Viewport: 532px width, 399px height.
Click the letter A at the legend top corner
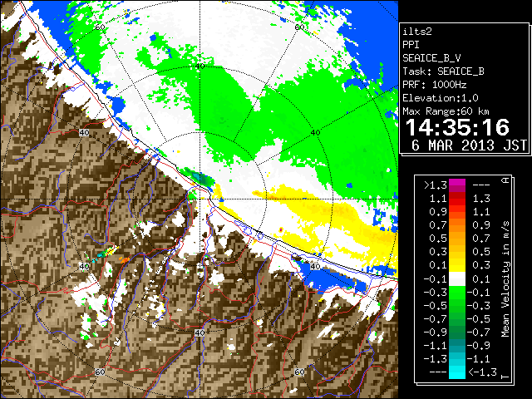505,180
